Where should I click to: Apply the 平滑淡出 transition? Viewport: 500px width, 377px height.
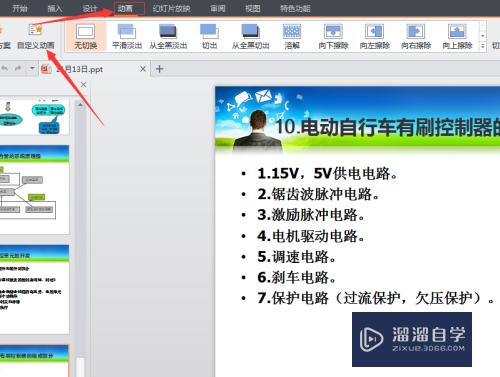pos(127,37)
